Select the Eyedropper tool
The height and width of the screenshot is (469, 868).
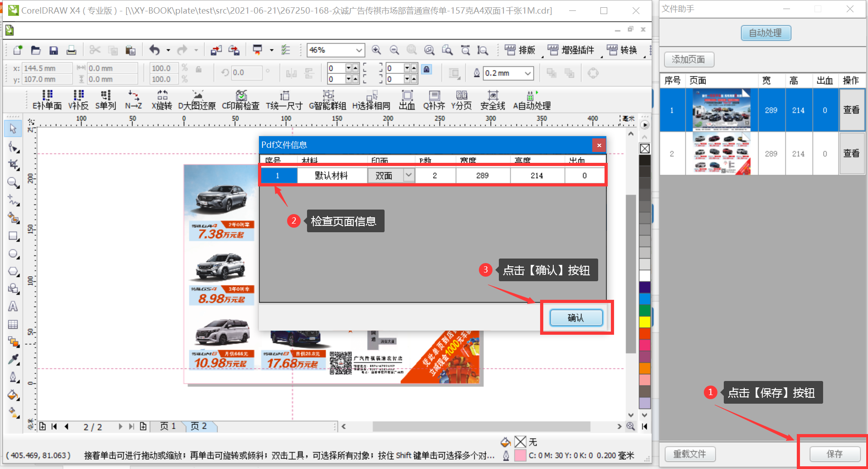tap(13, 360)
